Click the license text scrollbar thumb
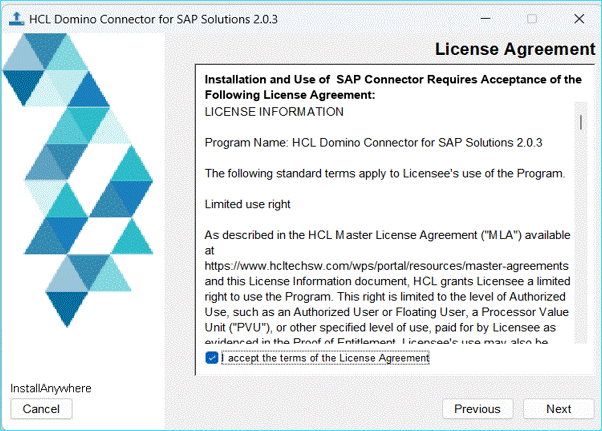The image size is (602, 431). click(x=581, y=122)
